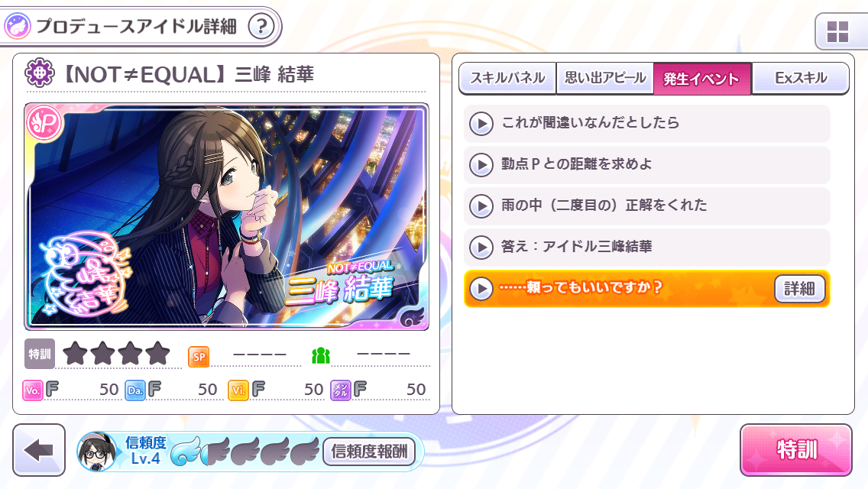The width and height of the screenshot is (868, 489).
Task: Open the grid menu icon
Action: coord(837,32)
